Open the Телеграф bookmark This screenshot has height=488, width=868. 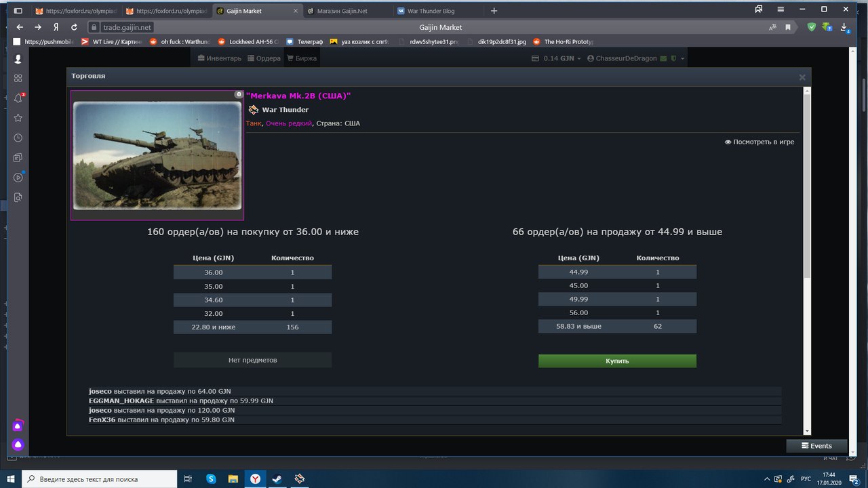(304, 41)
